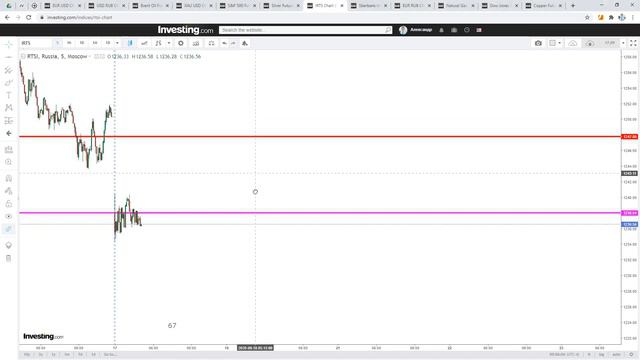Select the brush drawing tool
This screenshot has width=640, height=360.
click(9, 83)
